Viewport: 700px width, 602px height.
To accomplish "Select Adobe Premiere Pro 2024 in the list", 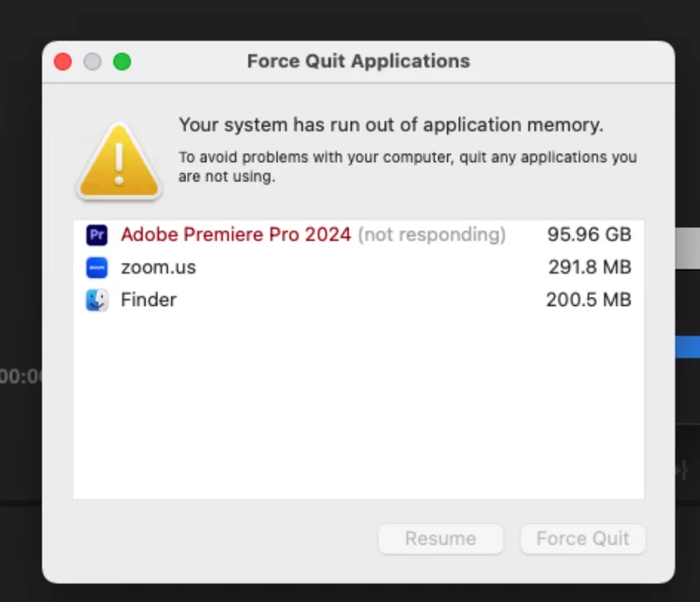I will click(235, 234).
